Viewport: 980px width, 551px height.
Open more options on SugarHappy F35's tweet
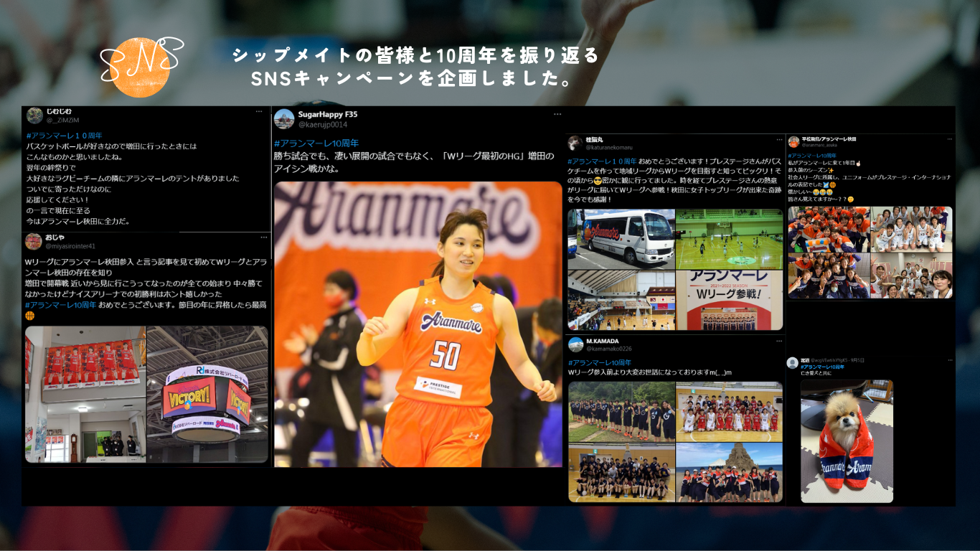(557, 114)
